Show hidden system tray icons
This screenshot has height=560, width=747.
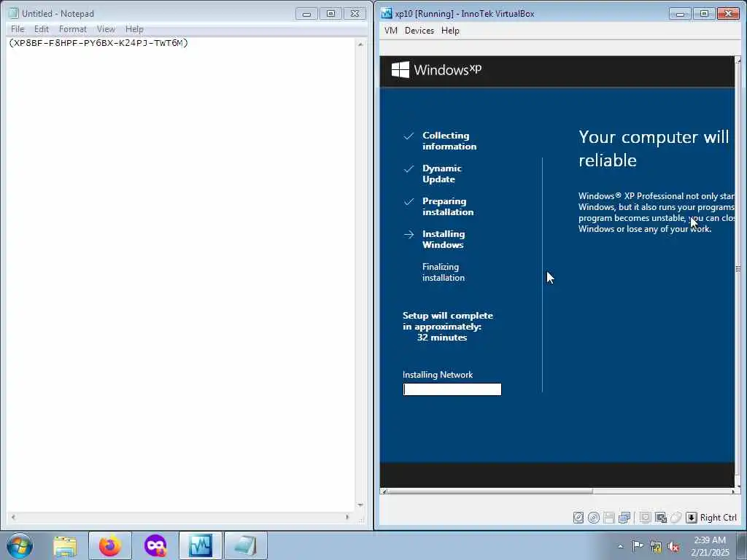(x=620, y=546)
